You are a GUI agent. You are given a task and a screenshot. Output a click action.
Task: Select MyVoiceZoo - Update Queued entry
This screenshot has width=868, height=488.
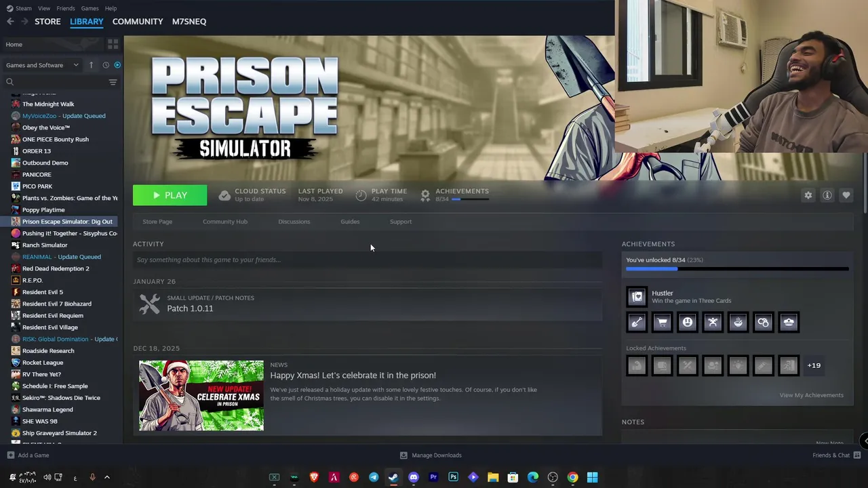[64, 116]
